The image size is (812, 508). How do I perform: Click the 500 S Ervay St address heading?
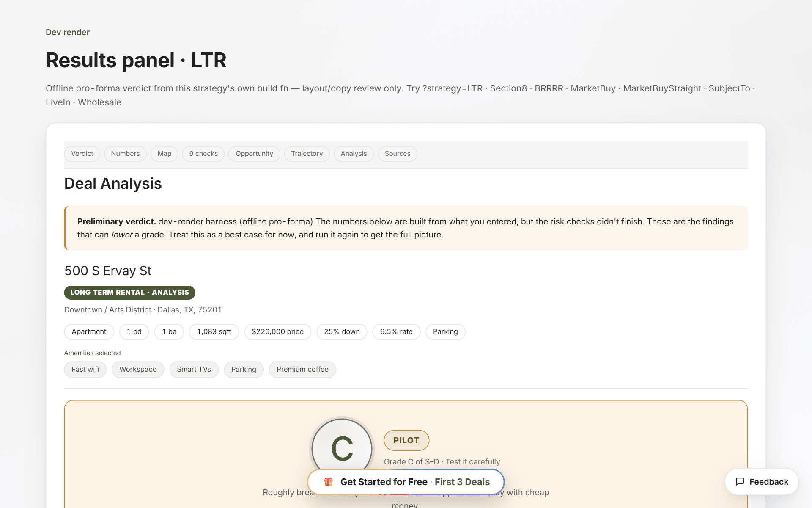tap(108, 271)
